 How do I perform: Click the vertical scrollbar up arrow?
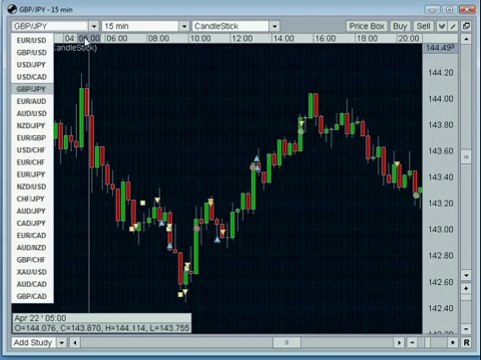pyautogui.click(x=466, y=39)
